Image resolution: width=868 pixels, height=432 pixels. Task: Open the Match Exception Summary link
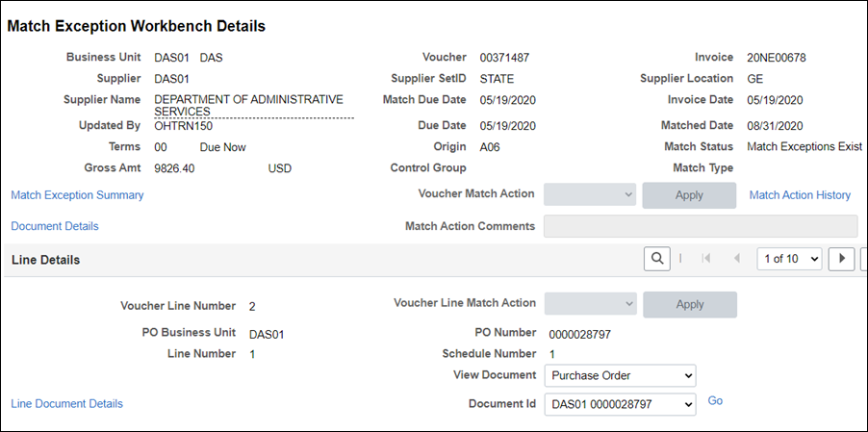point(78,194)
